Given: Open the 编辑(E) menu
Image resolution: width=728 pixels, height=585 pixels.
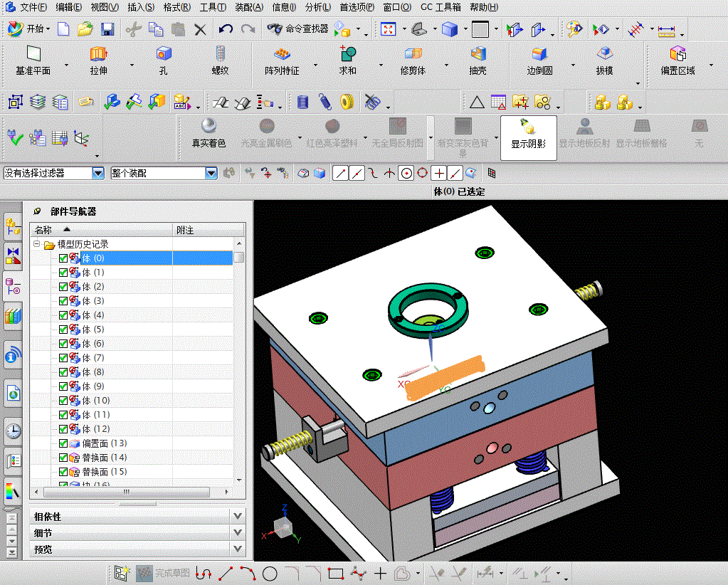Looking at the screenshot, I should (69, 7).
